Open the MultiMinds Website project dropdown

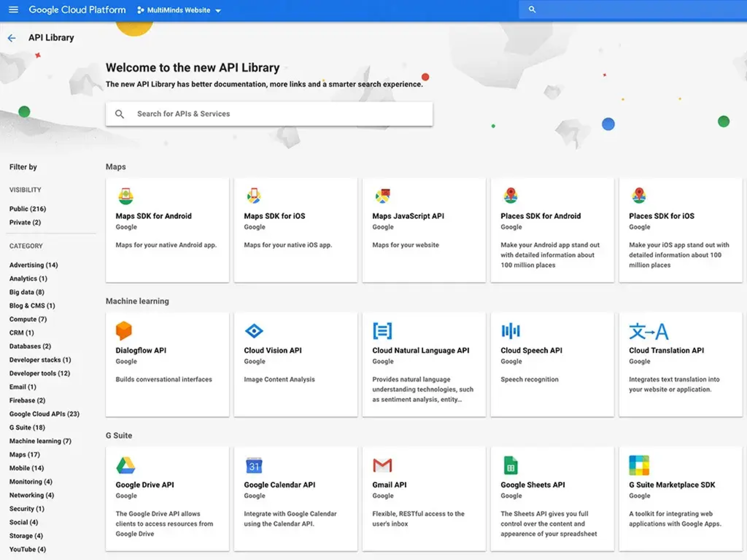pos(178,10)
